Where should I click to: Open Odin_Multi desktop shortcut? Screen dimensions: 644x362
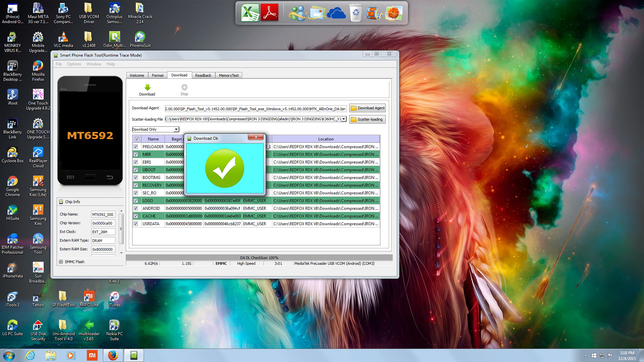pyautogui.click(x=114, y=40)
